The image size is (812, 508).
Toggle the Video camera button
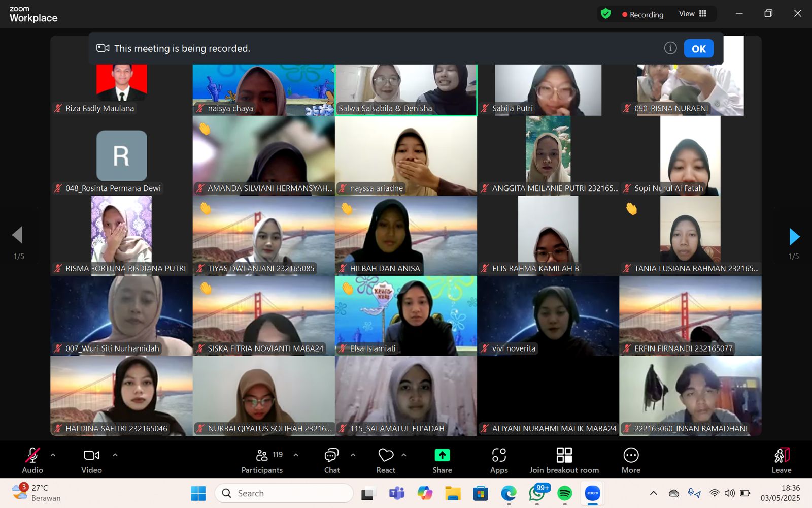point(91,460)
